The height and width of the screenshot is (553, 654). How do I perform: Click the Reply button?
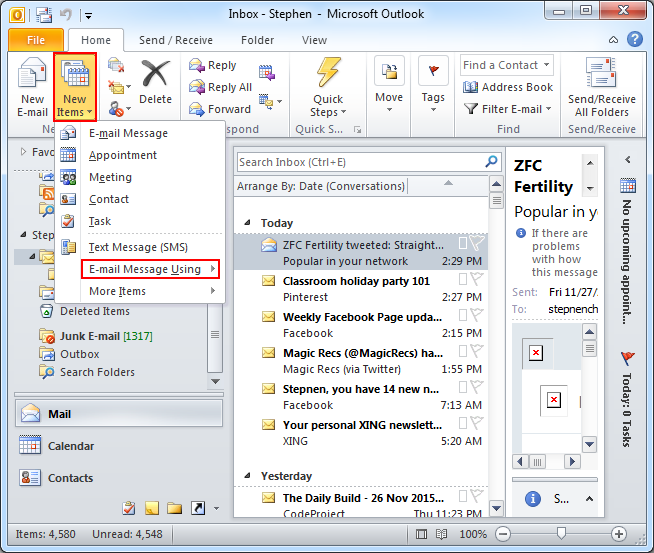click(x=213, y=65)
